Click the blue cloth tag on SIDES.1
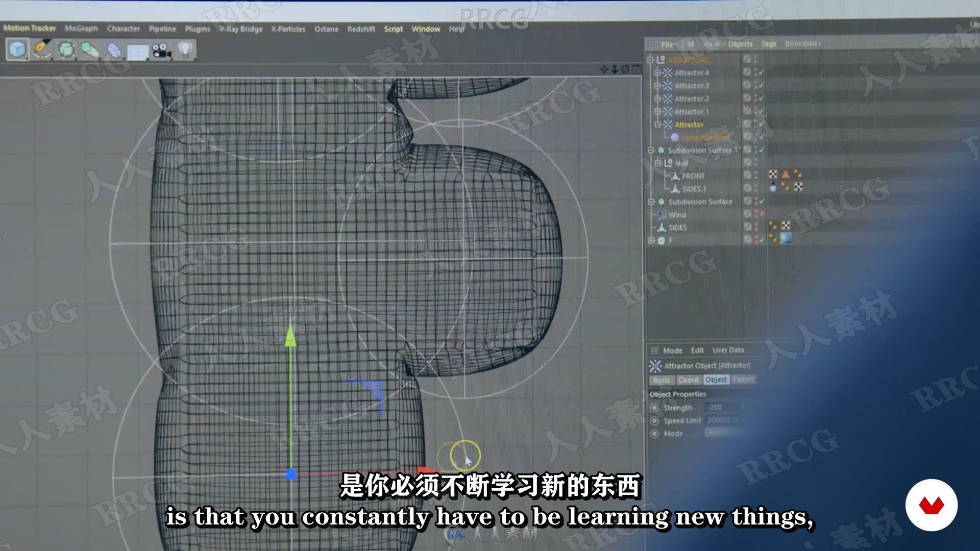980x551 pixels. [773, 187]
